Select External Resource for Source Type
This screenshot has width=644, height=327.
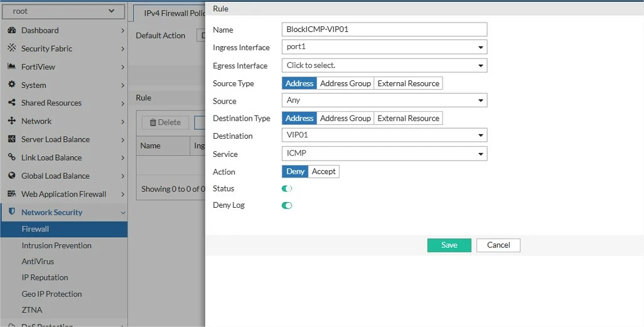408,83
